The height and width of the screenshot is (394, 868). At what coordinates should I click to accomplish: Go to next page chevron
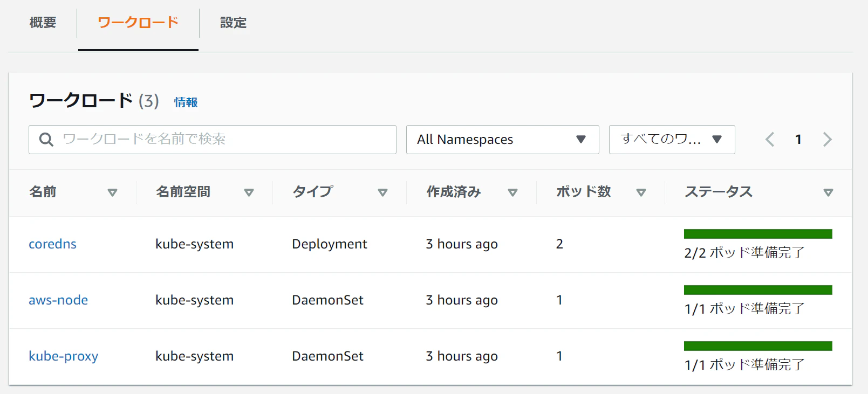(x=827, y=140)
